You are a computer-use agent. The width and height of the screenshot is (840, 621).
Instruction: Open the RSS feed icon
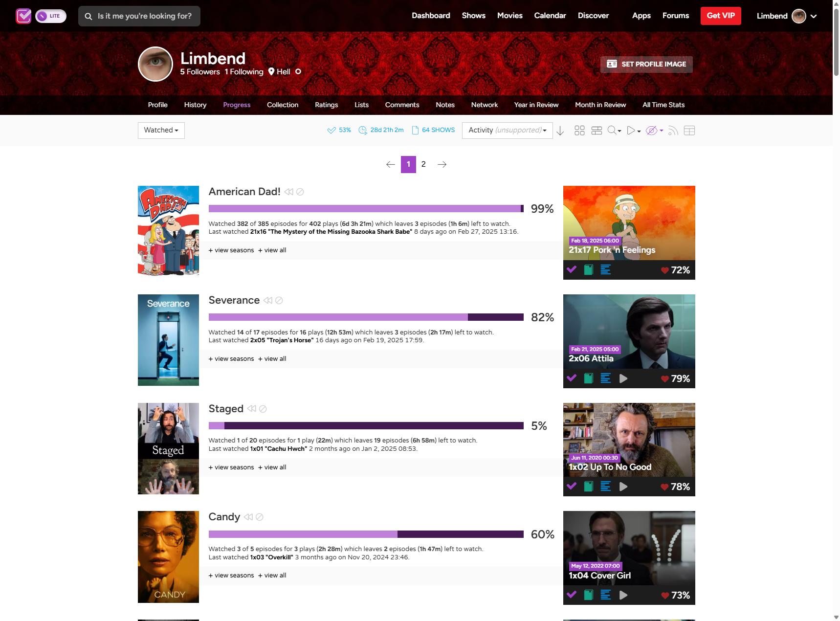point(673,131)
